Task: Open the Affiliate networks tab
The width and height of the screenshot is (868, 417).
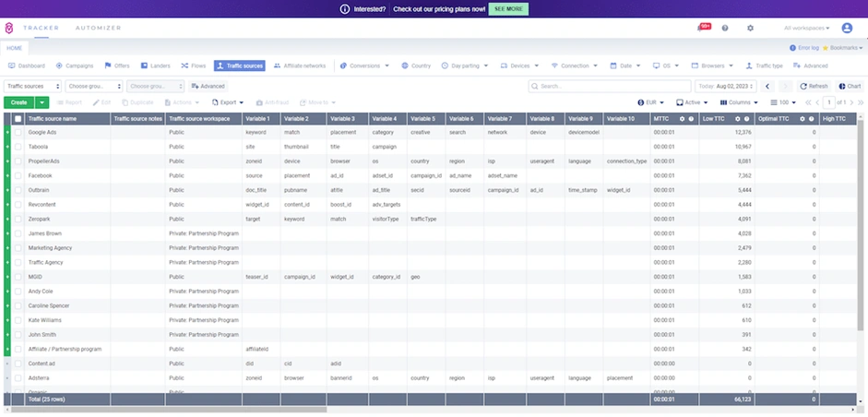Action: tap(300, 66)
